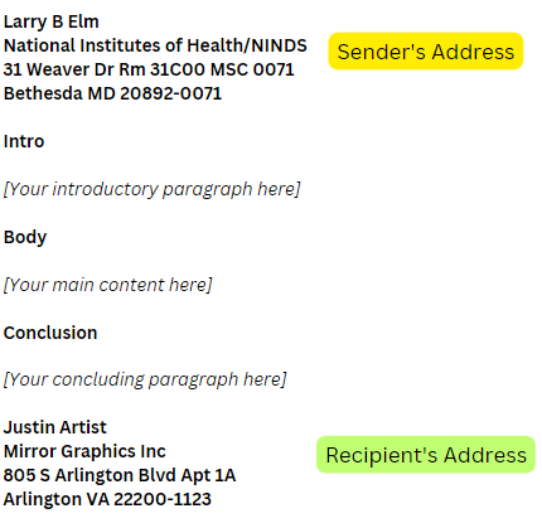Select the Justin Artist name line
The width and height of the screenshot is (542, 529).
pyautogui.click(x=55, y=427)
